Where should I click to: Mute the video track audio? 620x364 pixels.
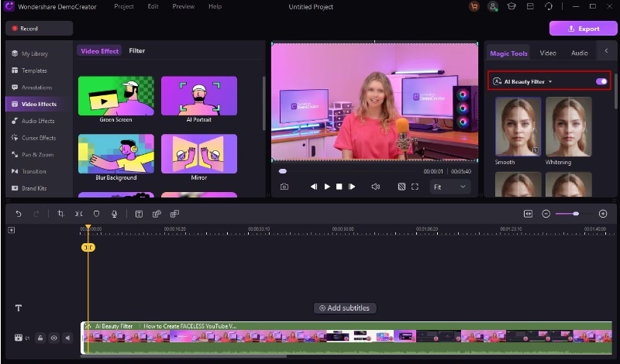[x=67, y=338]
